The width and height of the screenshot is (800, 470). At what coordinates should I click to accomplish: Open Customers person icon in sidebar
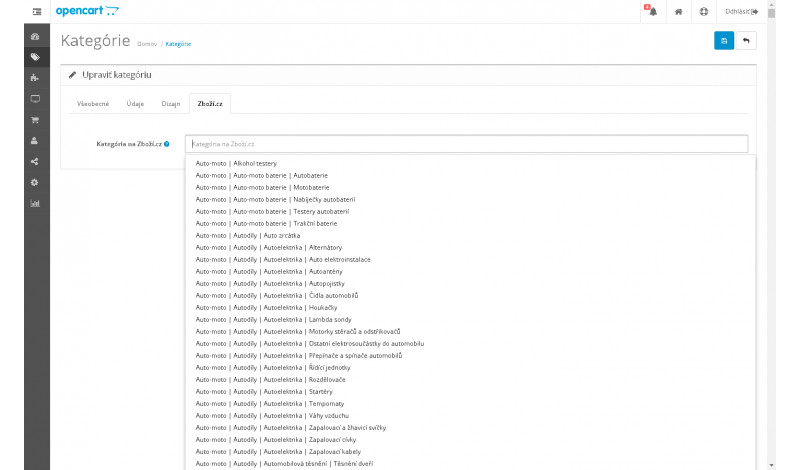tap(35, 141)
